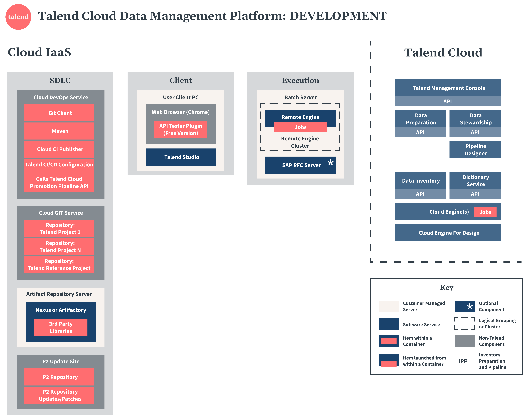This screenshot has width=528, height=420.
Task: Click the API bar under Dictionary Service
Action: coord(475,194)
